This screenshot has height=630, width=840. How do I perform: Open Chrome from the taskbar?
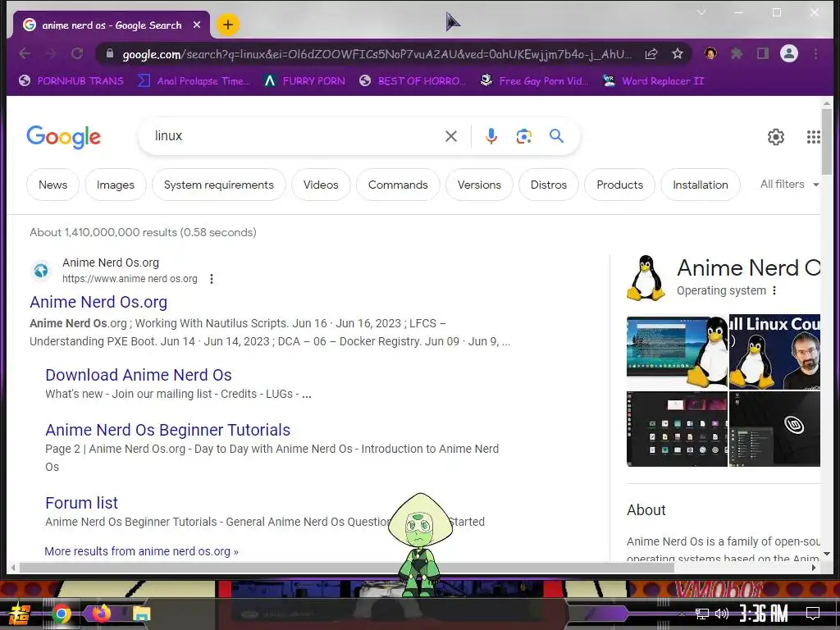tap(61, 614)
